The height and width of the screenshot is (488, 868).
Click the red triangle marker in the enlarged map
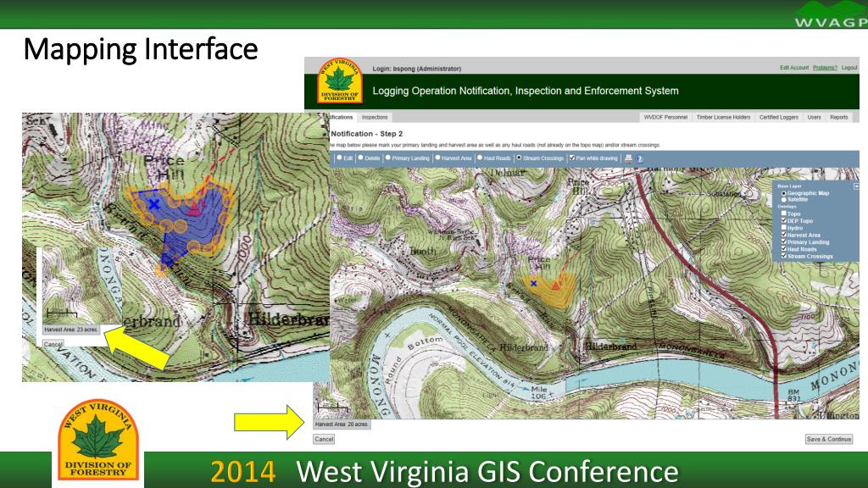tap(194, 209)
